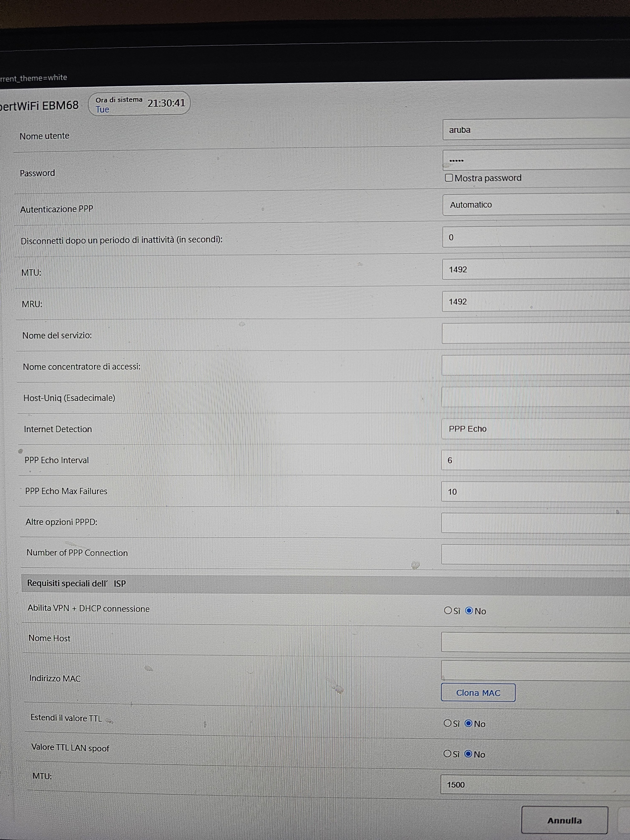The image size is (630, 840).
Task: Click the PPP Echo Max Failures field
Action: coord(535,492)
